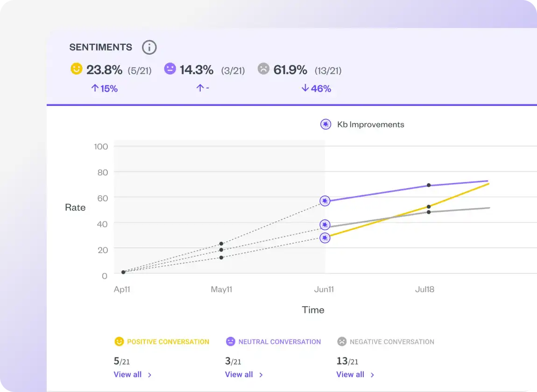
Task: Click the Apr11 origin data point
Action: (x=123, y=272)
